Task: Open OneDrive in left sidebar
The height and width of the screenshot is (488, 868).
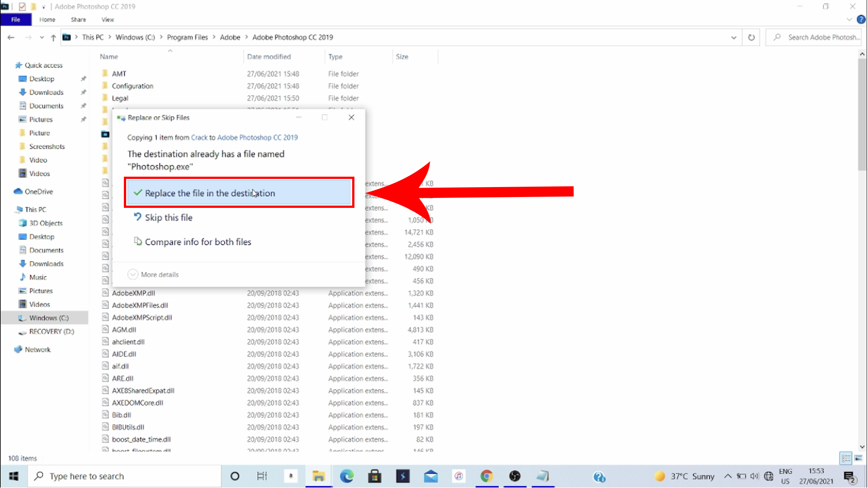Action: [x=39, y=191]
